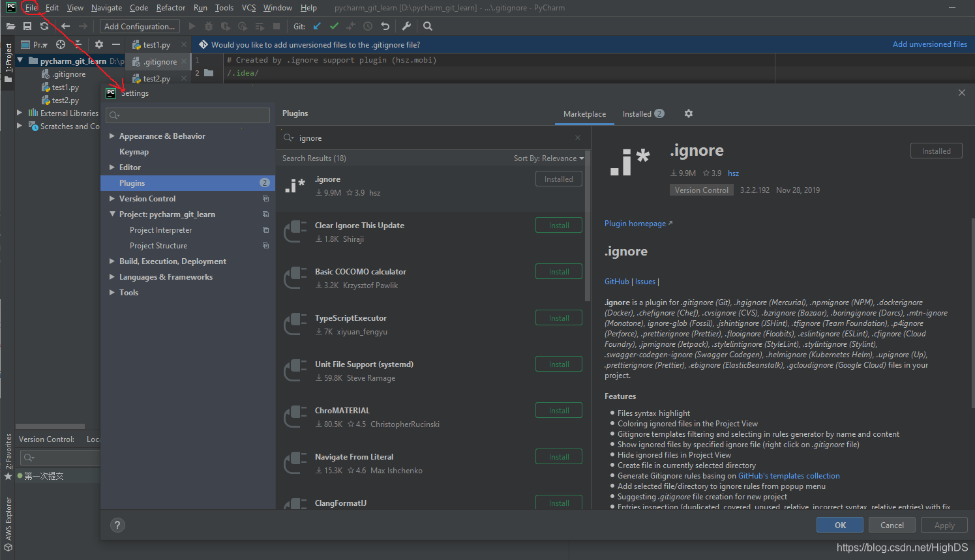This screenshot has width=975, height=560.
Task: Click the Git Update Project blue arrow
Action: click(317, 26)
